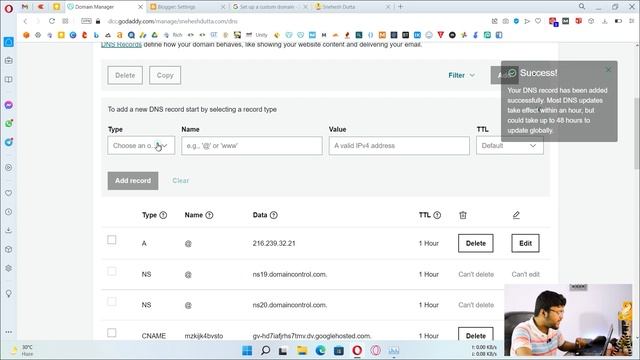Expand the Filter dropdown
The height and width of the screenshot is (360, 640).
(x=462, y=76)
